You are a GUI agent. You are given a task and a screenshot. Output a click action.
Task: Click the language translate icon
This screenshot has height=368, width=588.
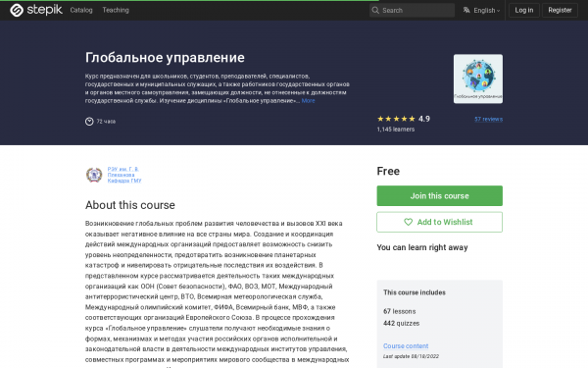466,10
